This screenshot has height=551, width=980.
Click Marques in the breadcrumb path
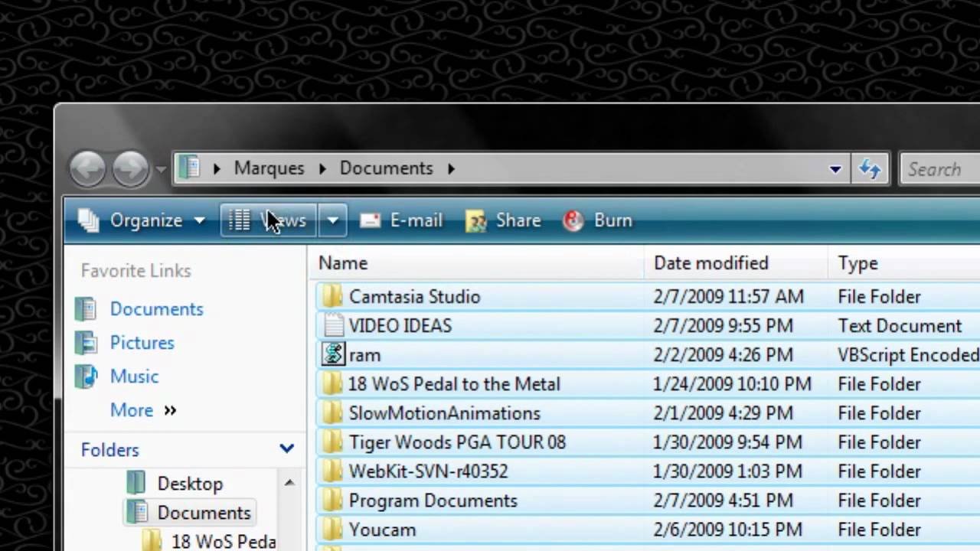(269, 168)
